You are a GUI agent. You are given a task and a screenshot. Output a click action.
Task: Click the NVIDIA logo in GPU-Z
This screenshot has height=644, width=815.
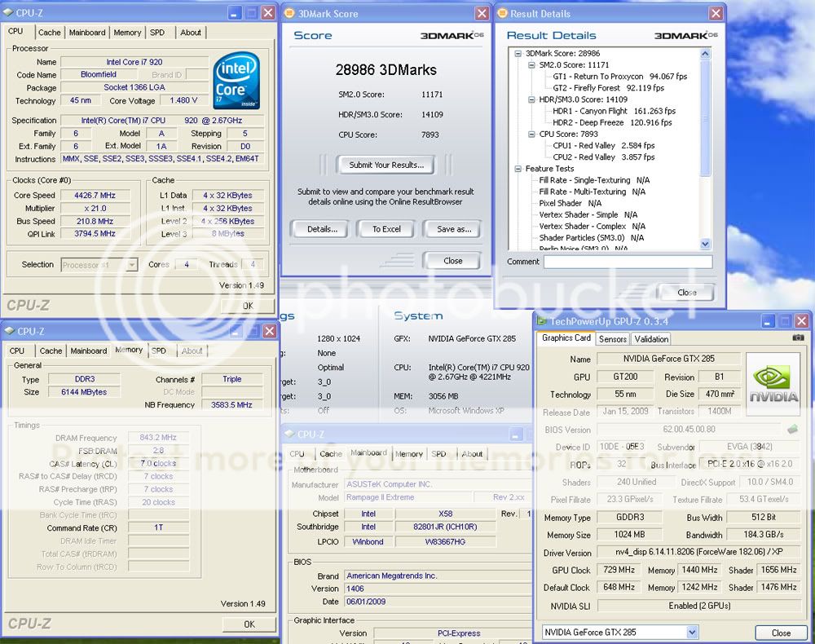773,385
